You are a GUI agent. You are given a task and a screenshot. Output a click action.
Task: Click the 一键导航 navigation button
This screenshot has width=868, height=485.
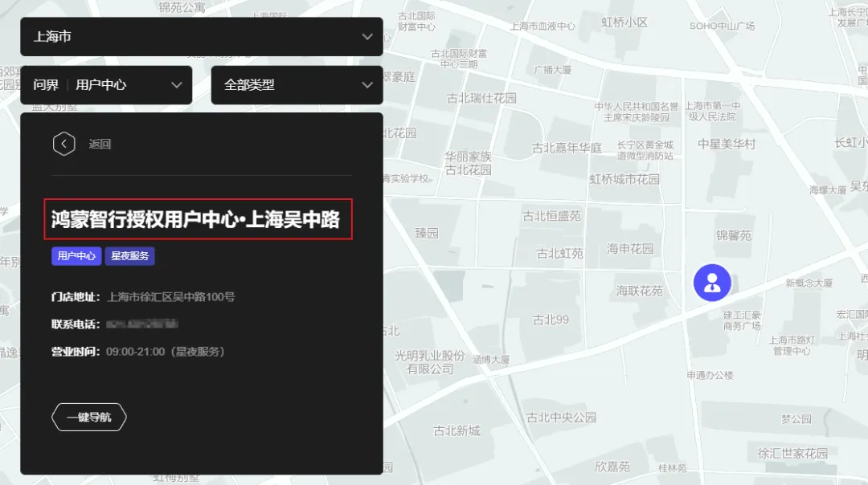(x=89, y=417)
